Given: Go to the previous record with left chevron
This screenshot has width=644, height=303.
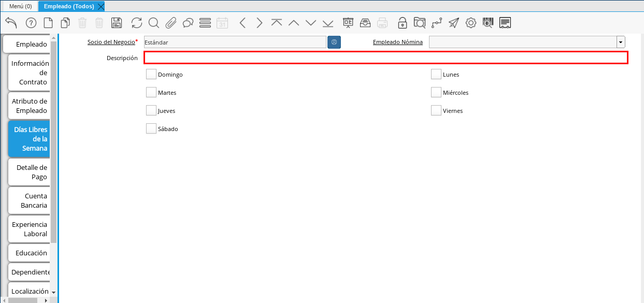Looking at the screenshot, I should click(242, 23).
